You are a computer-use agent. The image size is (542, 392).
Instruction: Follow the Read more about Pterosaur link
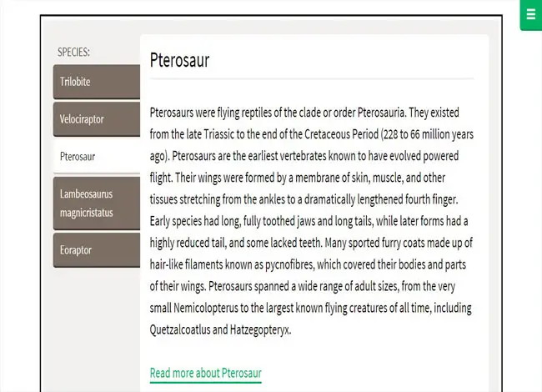206,374
